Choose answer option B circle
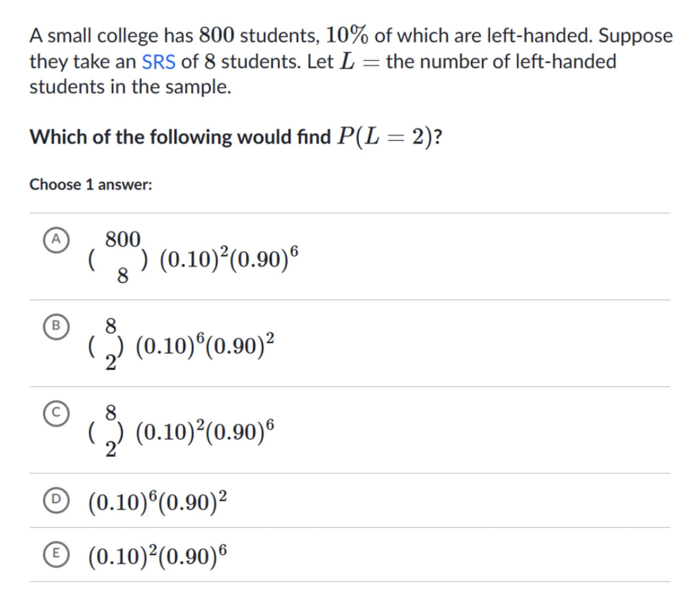Viewport: 700px width, 598px height. (x=56, y=327)
